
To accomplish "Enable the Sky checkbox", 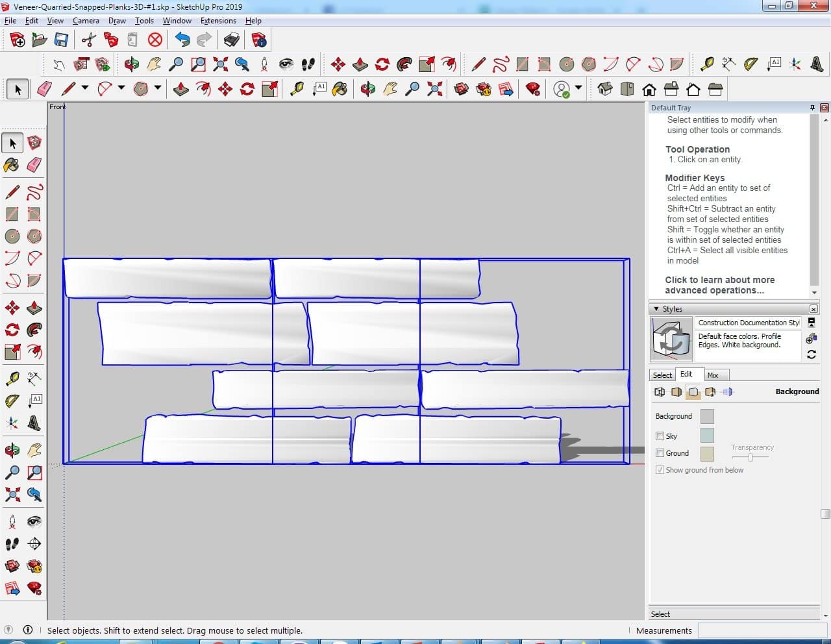I will pyautogui.click(x=660, y=436).
